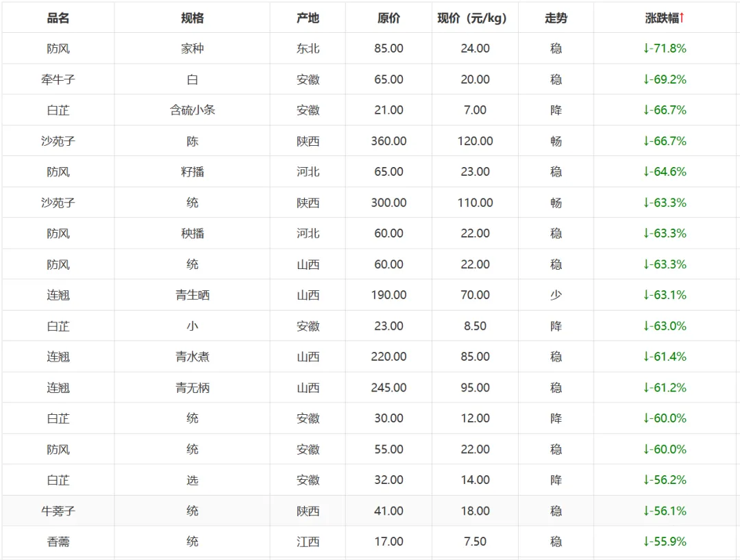
Task: Click the current price 24.00
Action: pyautogui.click(x=475, y=49)
